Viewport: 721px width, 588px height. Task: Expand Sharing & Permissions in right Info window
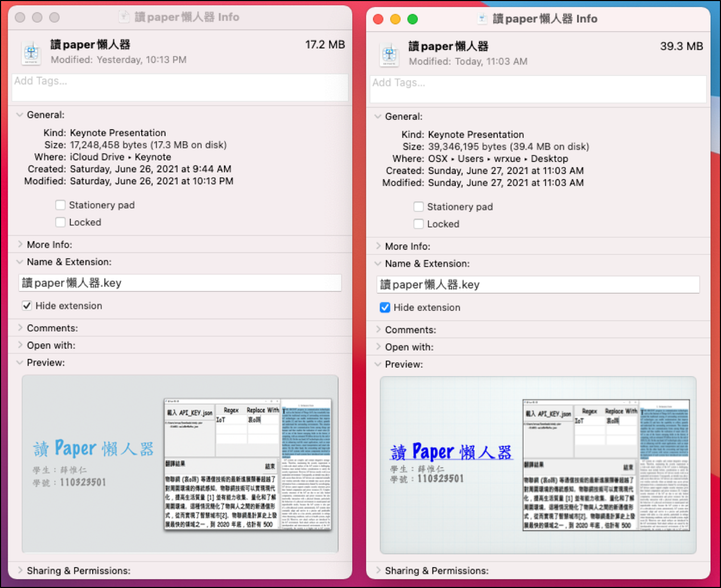[x=378, y=570]
